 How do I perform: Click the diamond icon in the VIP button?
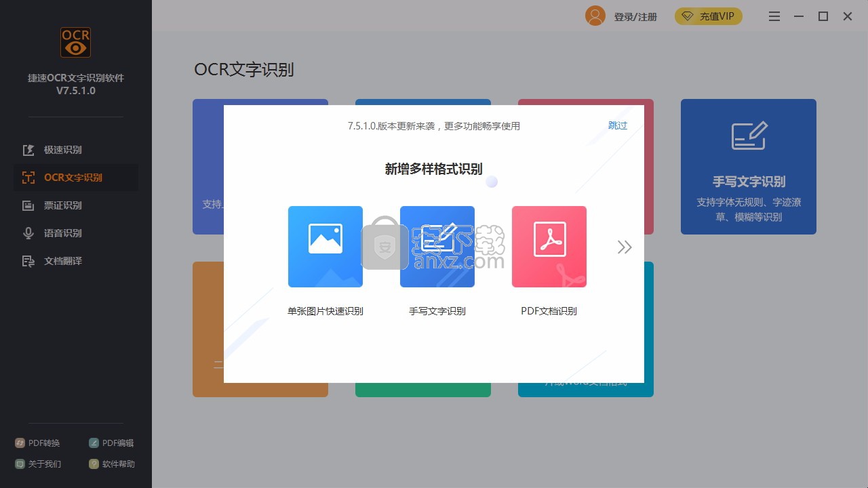(x=688, y=16)
